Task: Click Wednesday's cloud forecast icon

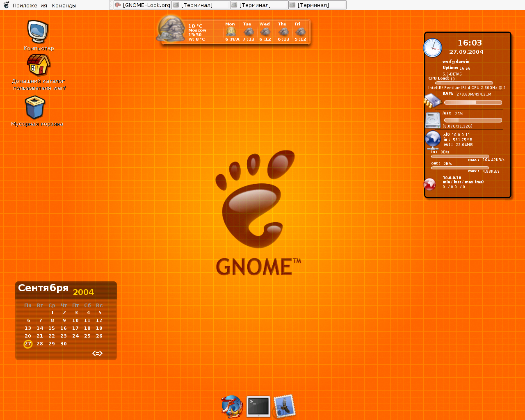Action: [265, 32]
